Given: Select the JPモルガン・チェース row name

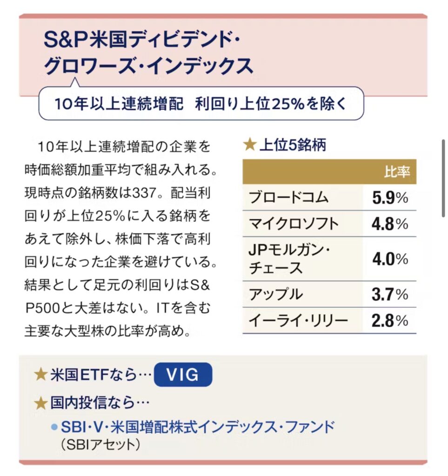Looking at the screenshot, I should point(289,258).
